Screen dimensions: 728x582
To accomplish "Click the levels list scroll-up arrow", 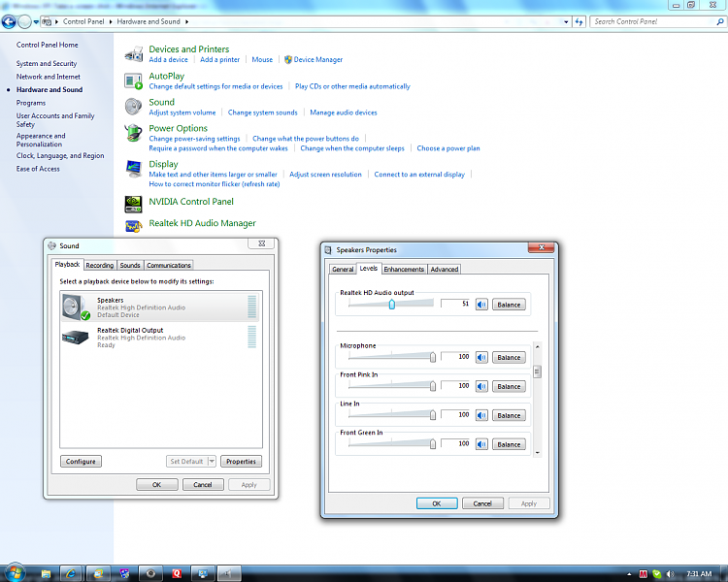I will pyautogui.click(x=537, y=346).
